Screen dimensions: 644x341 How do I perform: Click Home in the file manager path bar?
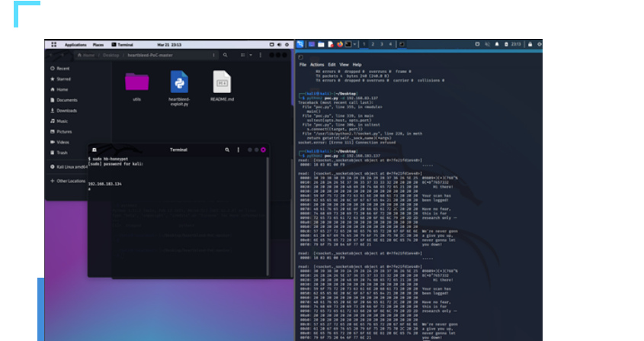86,55
